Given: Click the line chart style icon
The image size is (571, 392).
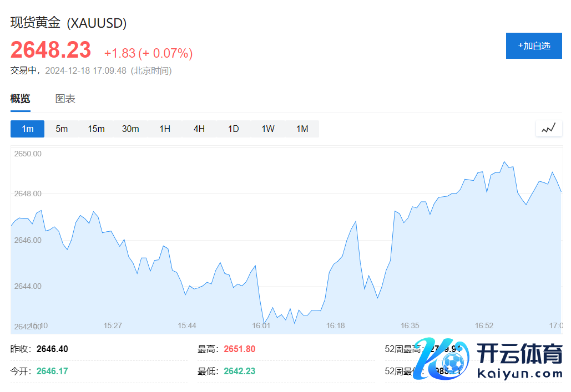Looking at the screenshot, I should tap(548, 129).
